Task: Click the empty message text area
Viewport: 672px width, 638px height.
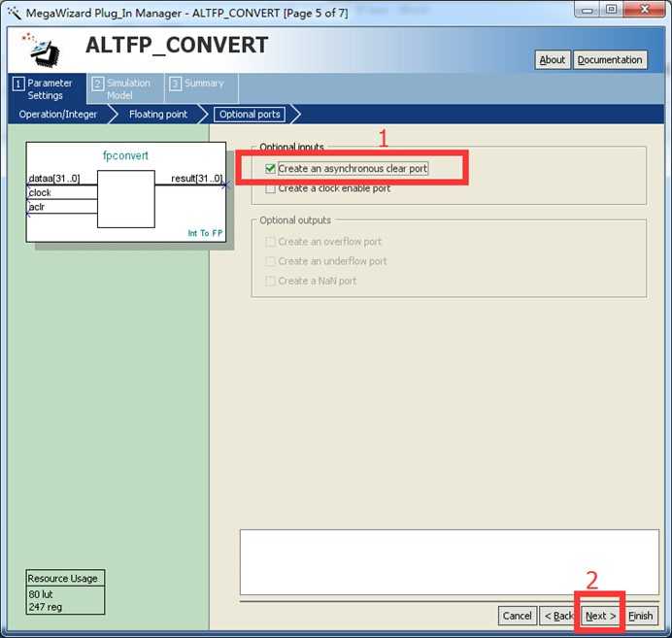Action: click(x=450, y=562)
